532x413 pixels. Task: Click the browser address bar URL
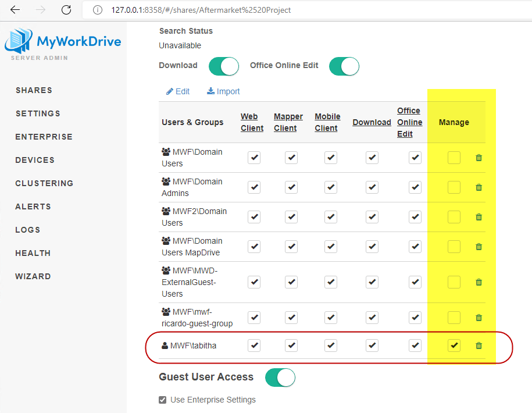point(201,10)
